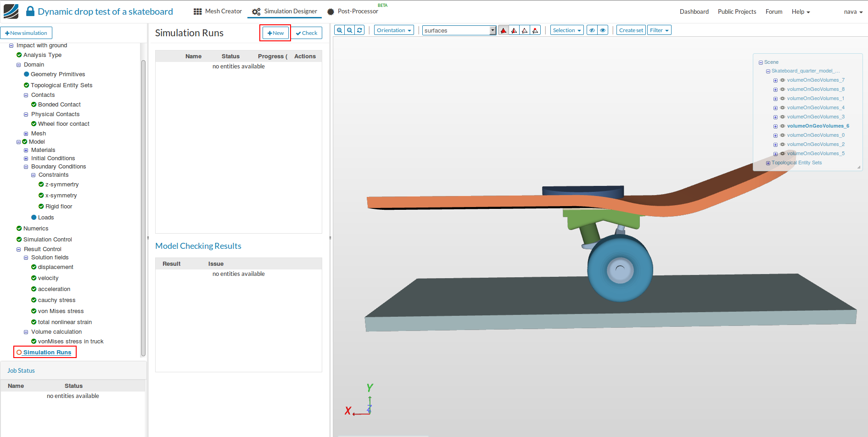
Task: Select Bonded Contact tree item
Action: point(59,105)
